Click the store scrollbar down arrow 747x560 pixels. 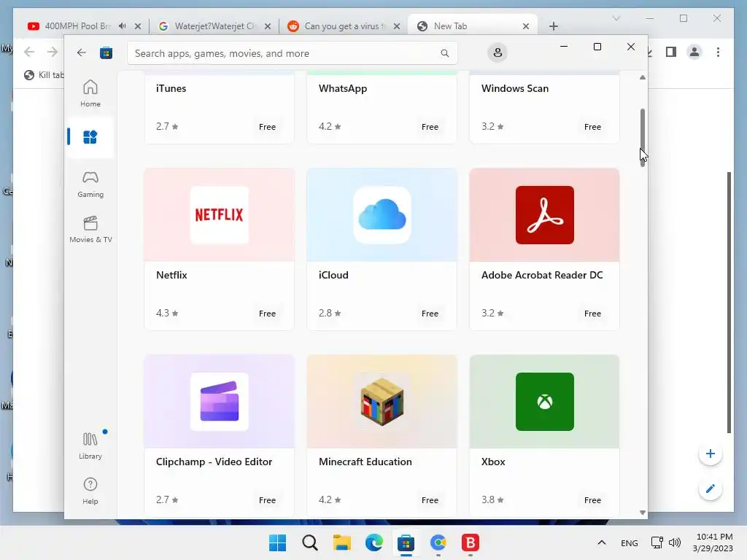642,513
